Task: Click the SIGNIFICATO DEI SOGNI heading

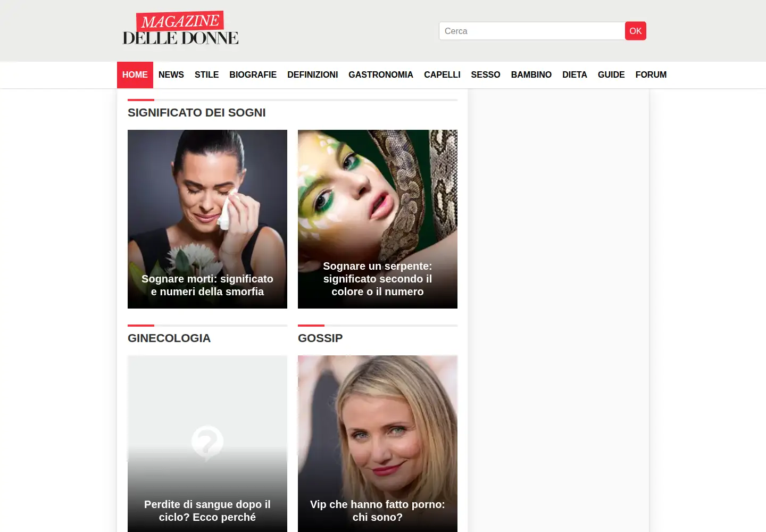Action: [197, 113]
